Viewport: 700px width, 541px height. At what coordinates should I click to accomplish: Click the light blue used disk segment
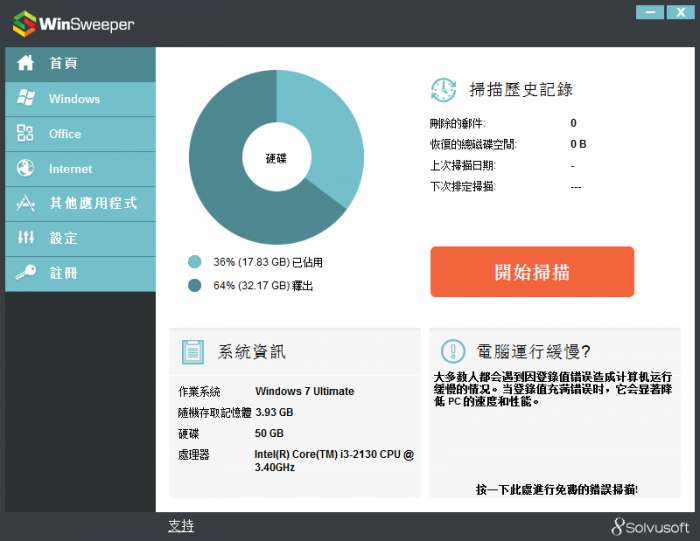click(x=328, y=134)
